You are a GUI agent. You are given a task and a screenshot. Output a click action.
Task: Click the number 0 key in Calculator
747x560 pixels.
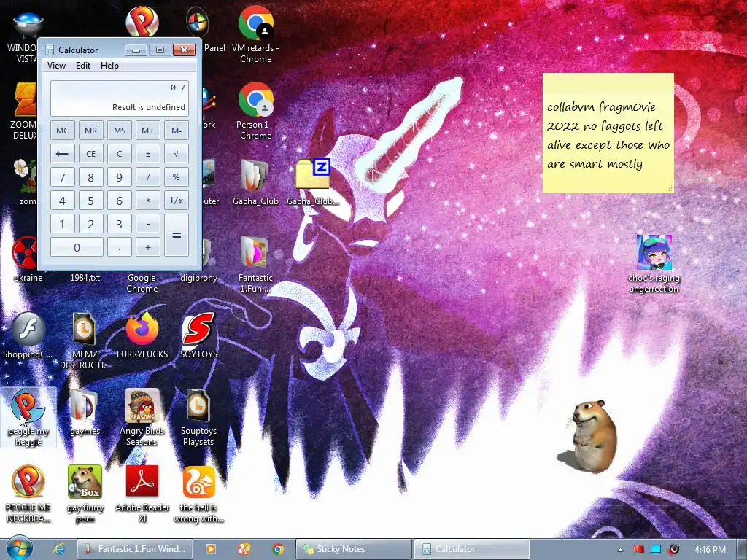(77, 247)
